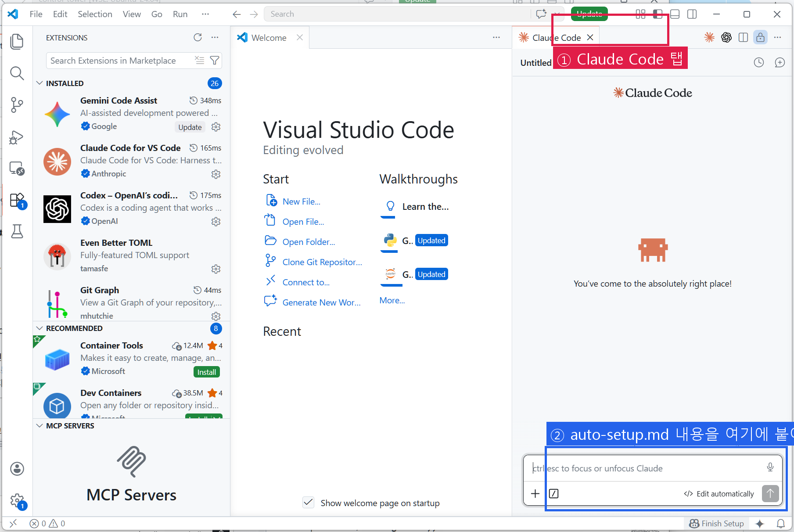Open the File menu
This screenshot has height=532, width=794.
(36, 14)
